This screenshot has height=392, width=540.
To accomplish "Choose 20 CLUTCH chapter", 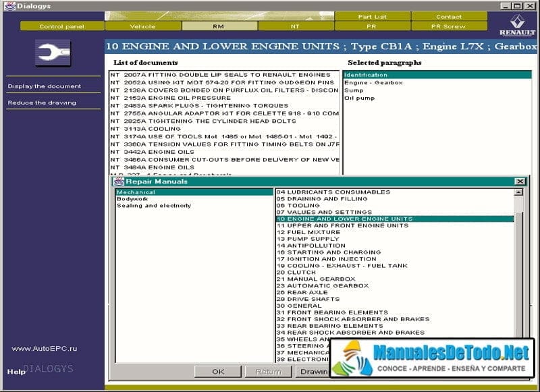I will [296, 272].
